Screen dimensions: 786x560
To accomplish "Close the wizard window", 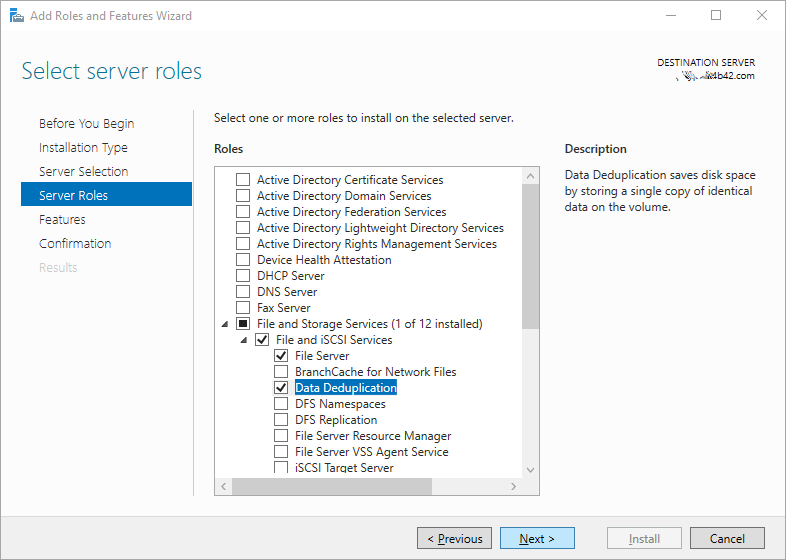I will (762, 16).
